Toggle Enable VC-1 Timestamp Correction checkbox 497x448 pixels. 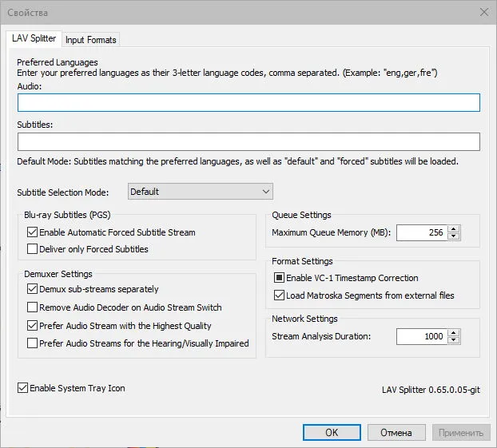[x=279, y=278]
